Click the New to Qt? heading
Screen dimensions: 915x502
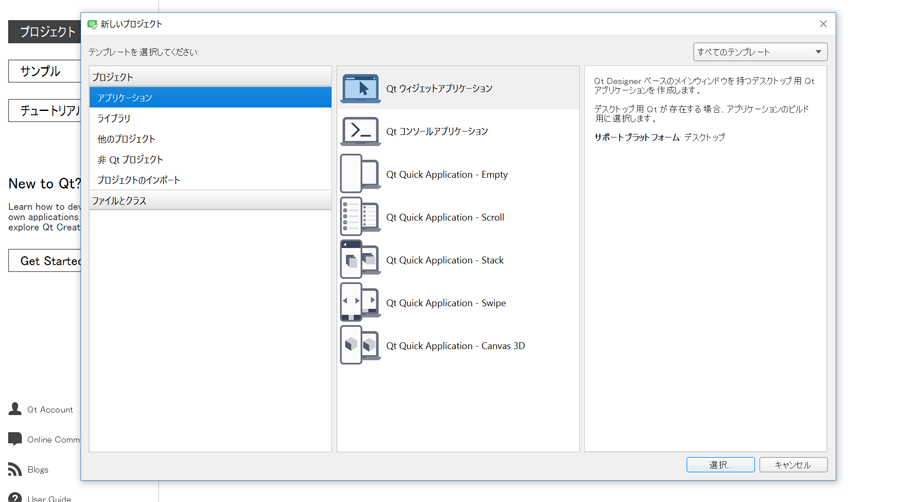(44, 184)
